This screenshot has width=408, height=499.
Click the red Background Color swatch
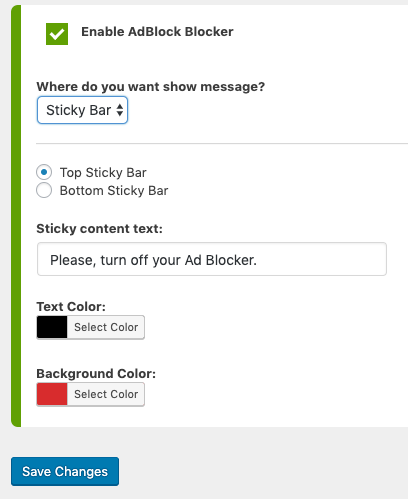(52, 394)
